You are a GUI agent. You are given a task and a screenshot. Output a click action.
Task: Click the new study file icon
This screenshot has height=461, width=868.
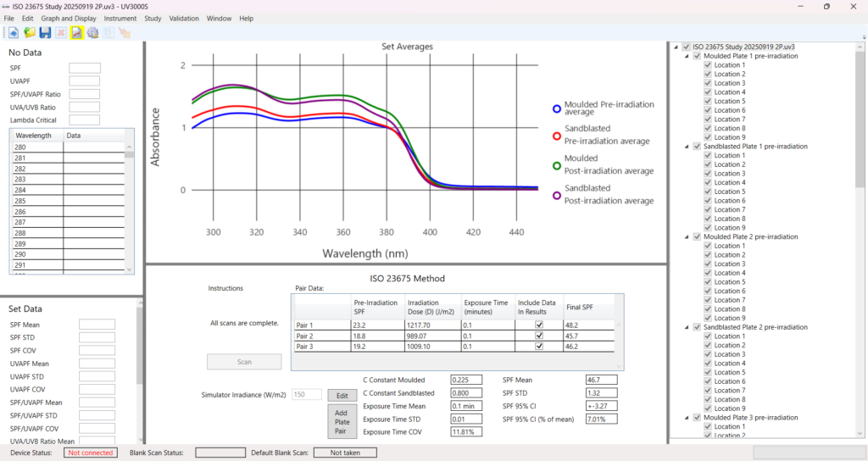pos(14,32)
